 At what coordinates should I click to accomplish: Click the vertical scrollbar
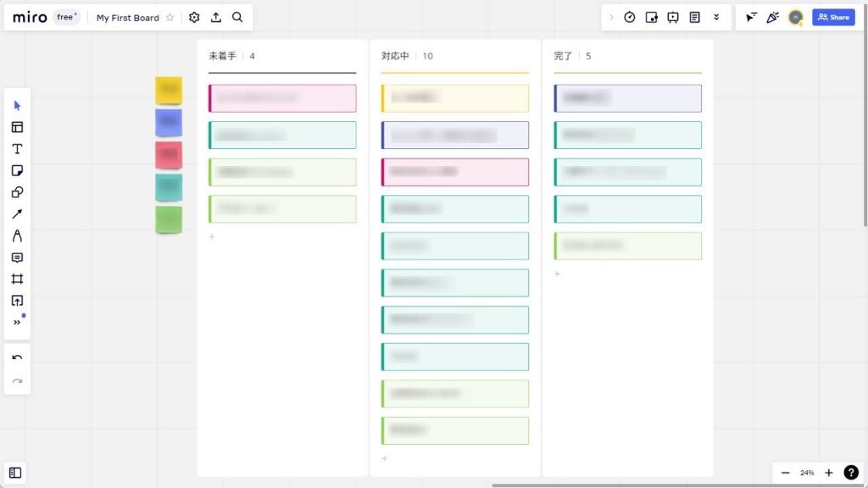click(x=865, y=114)
